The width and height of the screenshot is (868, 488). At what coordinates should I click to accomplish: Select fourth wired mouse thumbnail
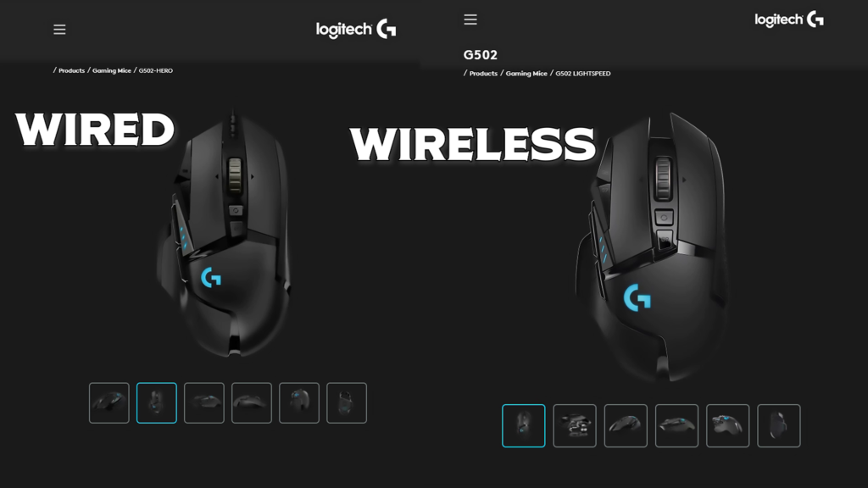click(252, 402)
